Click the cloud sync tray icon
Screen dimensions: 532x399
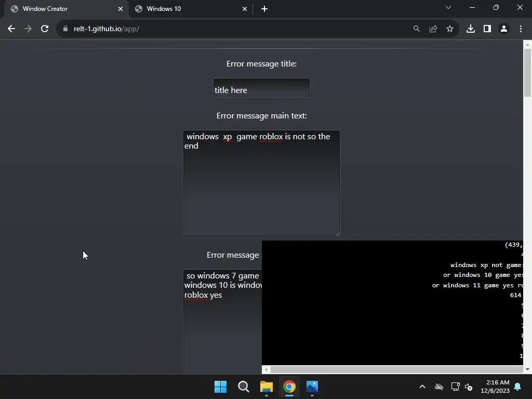pos(439,387)
